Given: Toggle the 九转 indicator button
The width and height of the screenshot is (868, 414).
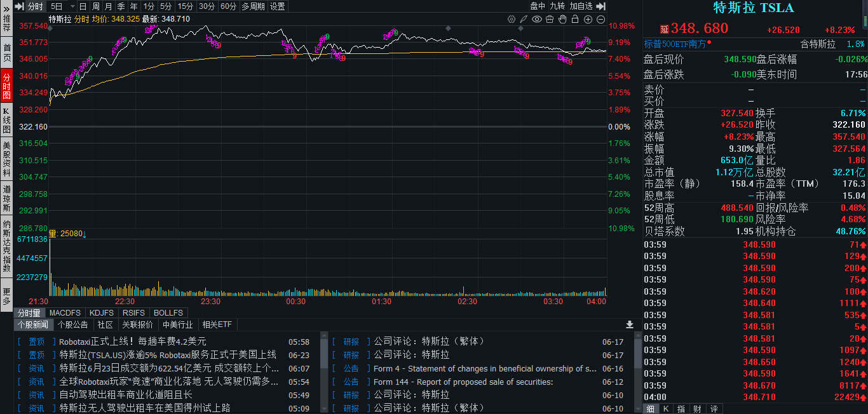Looking at the screenshot, I should pyautogui.click(x=557, y=6).
